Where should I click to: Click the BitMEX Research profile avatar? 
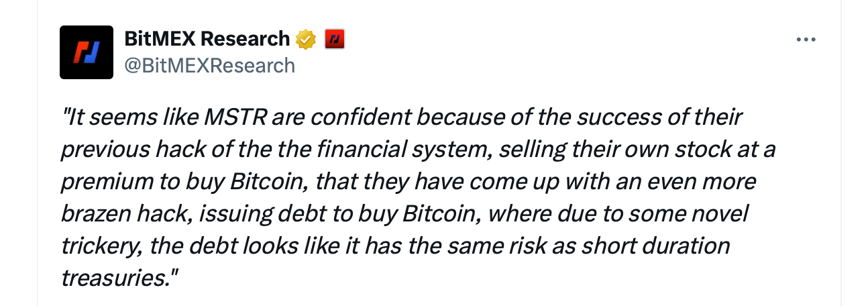86,52
